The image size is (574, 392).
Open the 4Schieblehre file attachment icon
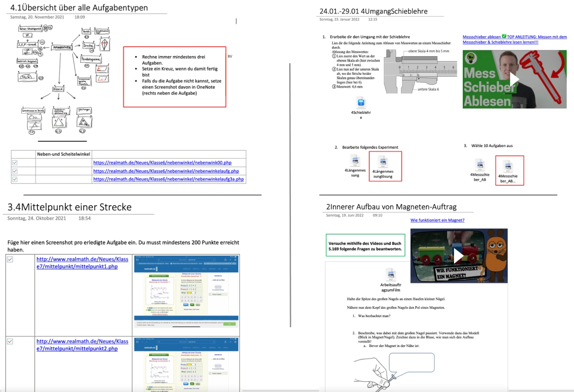[x=361, y=102]
